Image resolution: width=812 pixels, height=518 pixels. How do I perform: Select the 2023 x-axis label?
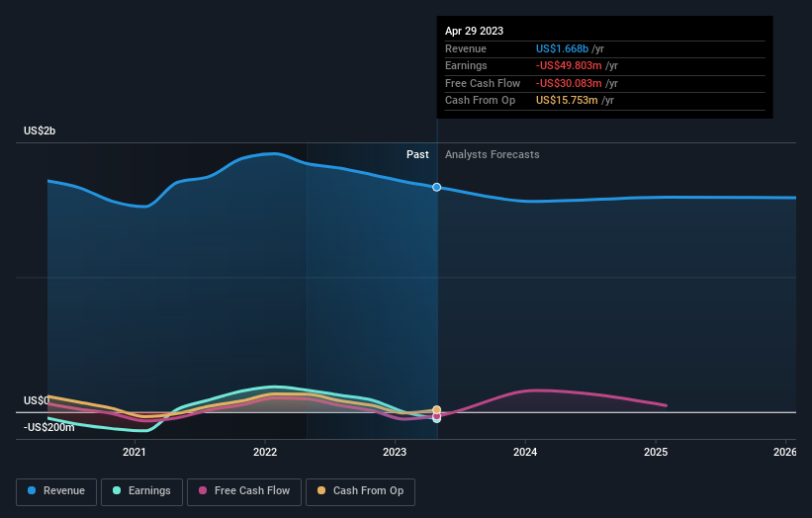pyautogui.click(x=395, y=453)
